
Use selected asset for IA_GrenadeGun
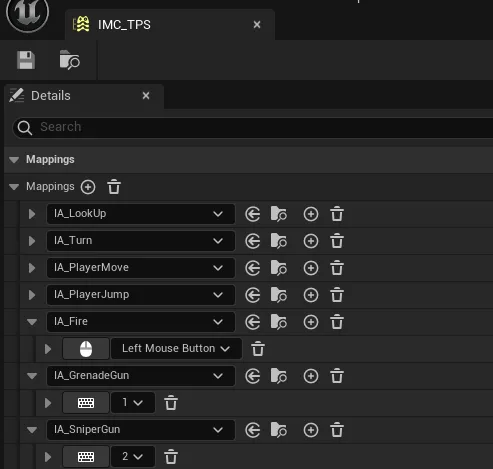tap(253, 376)
